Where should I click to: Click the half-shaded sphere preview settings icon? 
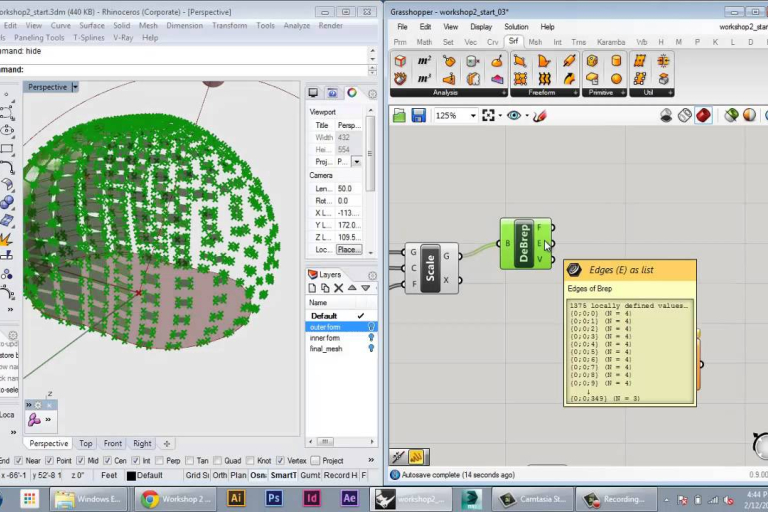tap(749, 116)
